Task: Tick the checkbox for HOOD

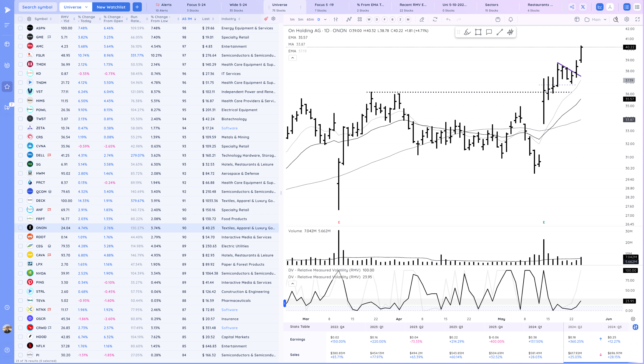Action: point(20,337)
